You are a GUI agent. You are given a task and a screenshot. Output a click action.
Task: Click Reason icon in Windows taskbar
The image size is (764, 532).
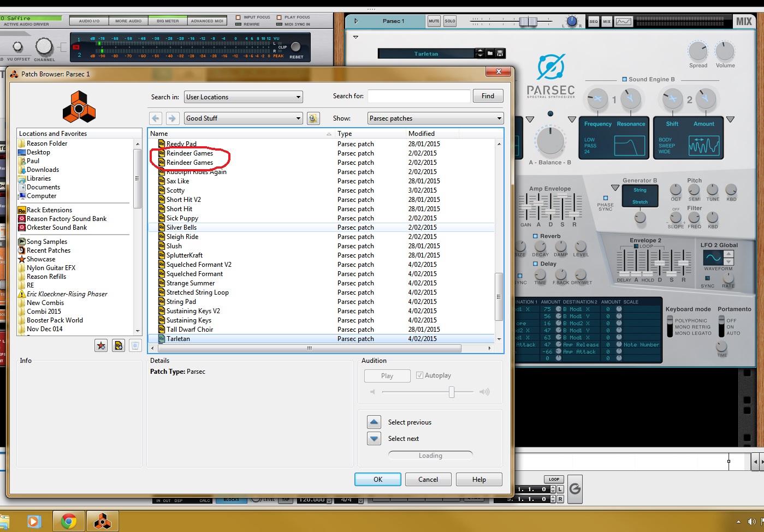coord(102,522)
